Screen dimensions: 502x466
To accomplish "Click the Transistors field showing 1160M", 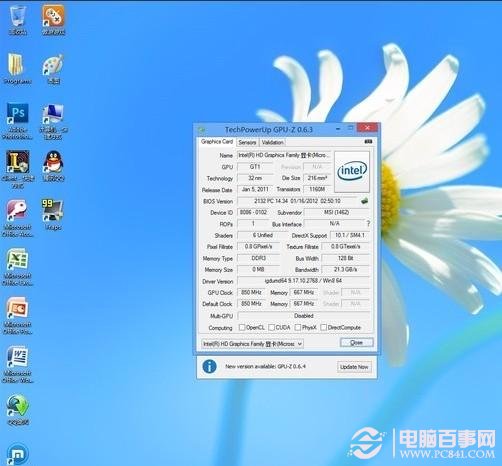I will pyautogui.click(x=317, y=189).
